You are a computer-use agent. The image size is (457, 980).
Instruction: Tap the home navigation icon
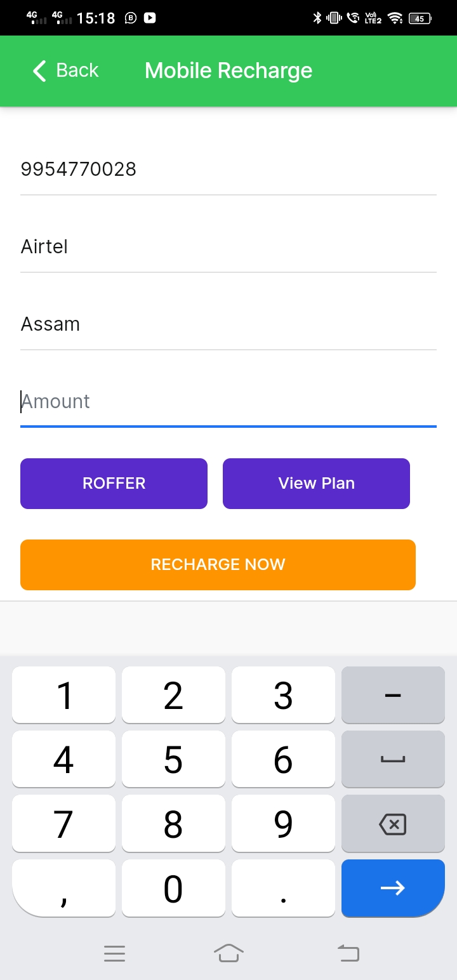pos(228,953)
